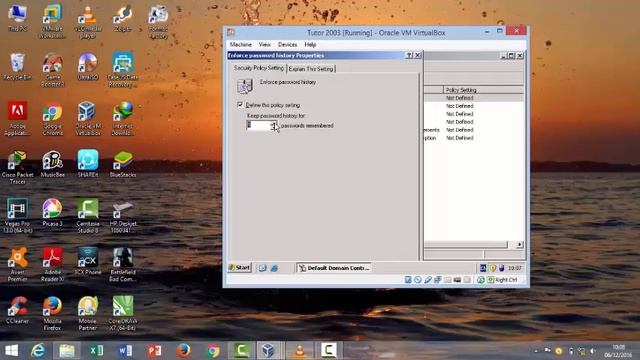The height and width of the screenshot is (360, 640).
Task: Switch to Security Policy Setting tab
Action: (x=258, y=68)
